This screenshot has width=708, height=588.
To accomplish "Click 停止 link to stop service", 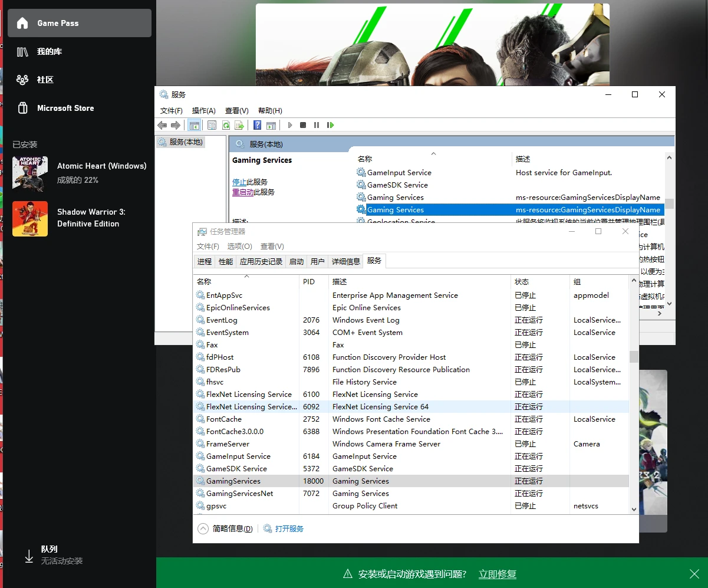I will (x=239, y=182).
